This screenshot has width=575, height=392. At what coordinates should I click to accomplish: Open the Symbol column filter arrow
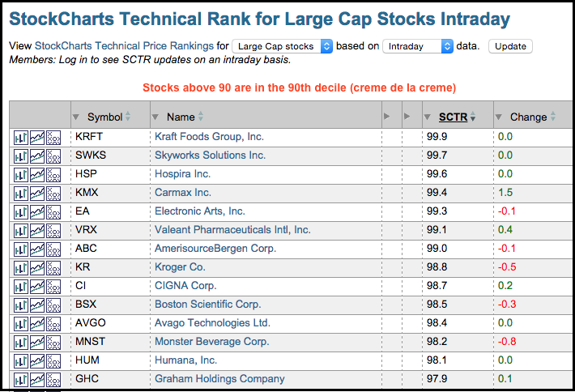point(77,117)
